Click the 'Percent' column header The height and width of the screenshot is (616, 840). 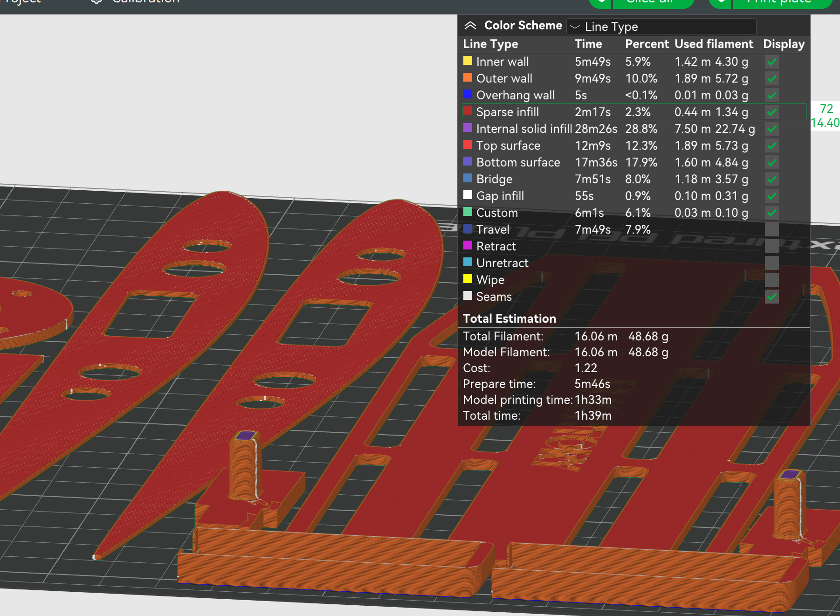pos(647,44)
